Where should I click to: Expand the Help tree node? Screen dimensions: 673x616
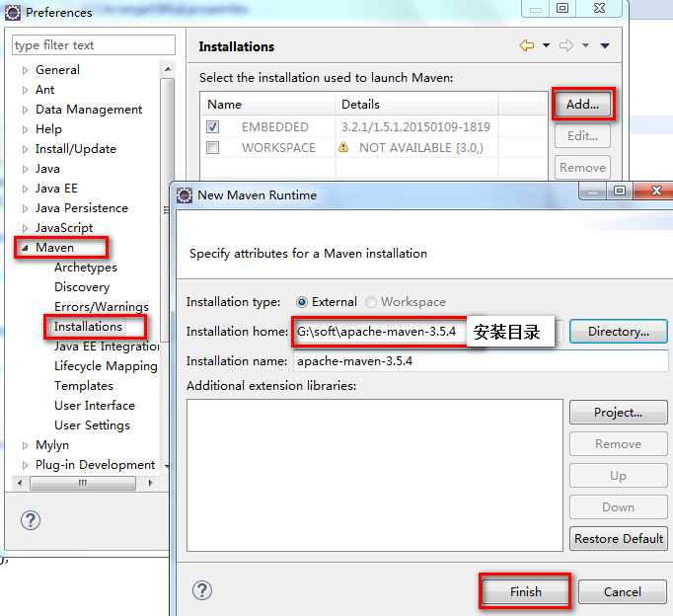tap(25, 129)
